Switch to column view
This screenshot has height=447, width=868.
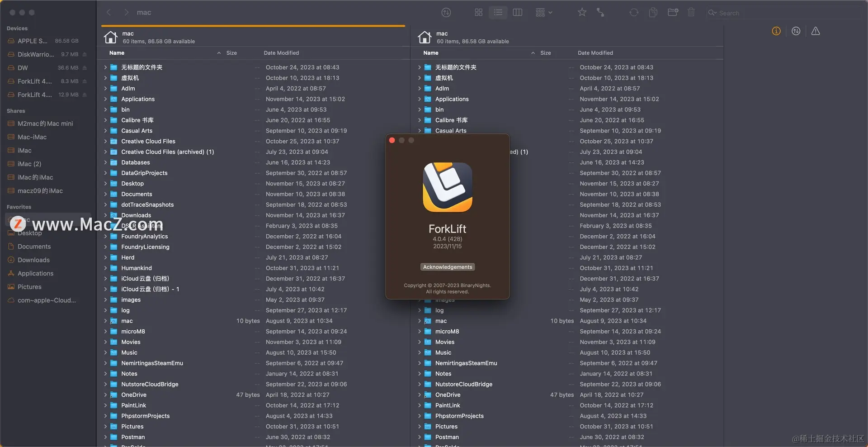tap(518, 13)
